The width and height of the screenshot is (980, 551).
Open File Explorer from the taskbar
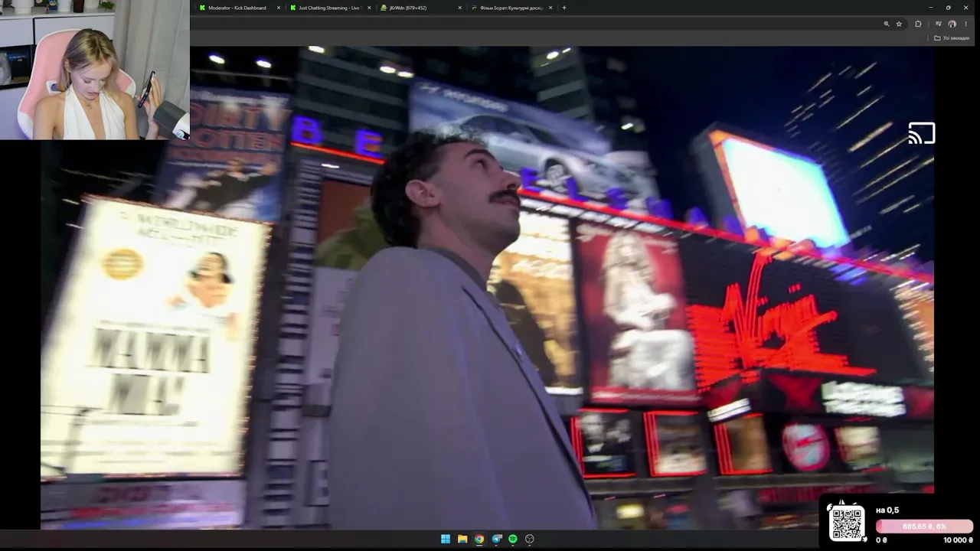(462, 539)
